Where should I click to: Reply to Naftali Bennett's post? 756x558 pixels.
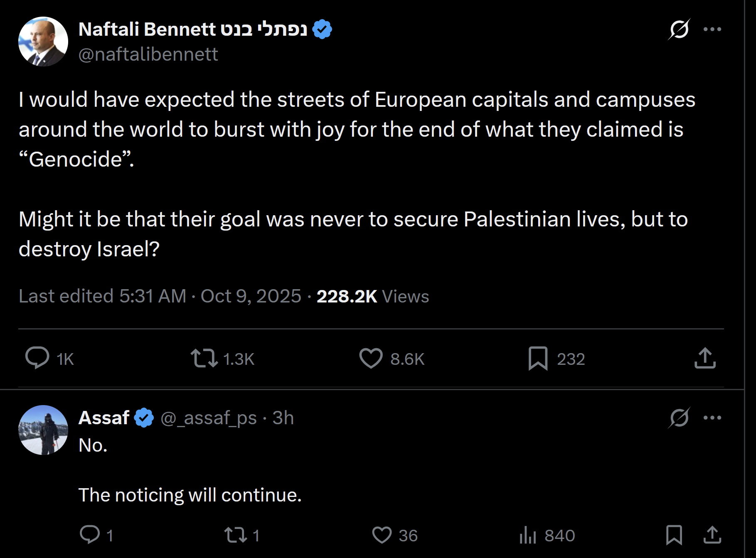tap(37, 358)
